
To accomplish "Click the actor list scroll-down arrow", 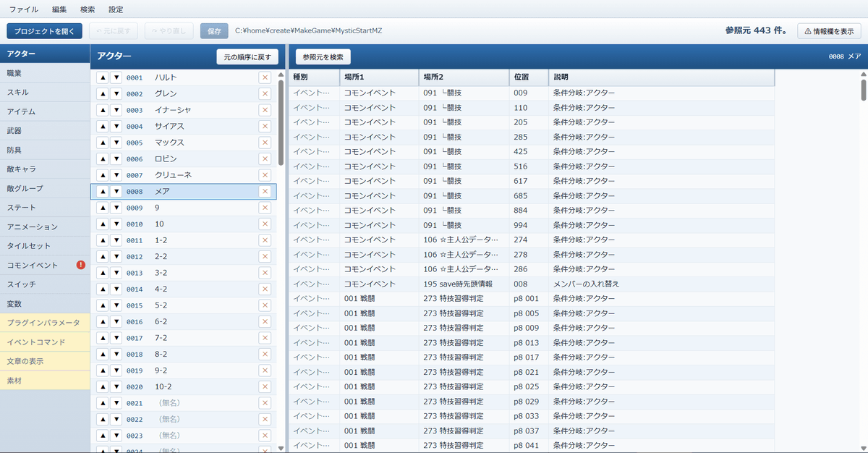I will tap(281, 449).
